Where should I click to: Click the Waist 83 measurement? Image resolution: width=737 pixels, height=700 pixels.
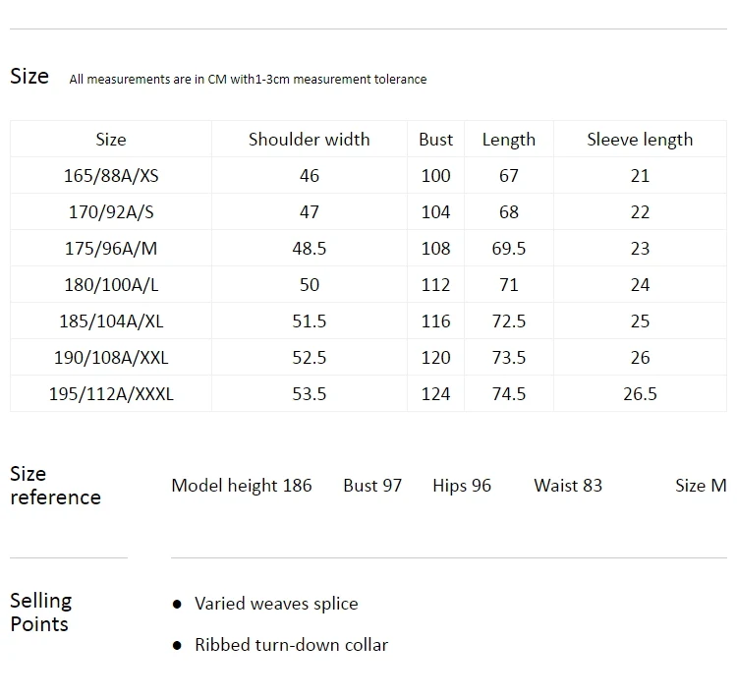568,486
